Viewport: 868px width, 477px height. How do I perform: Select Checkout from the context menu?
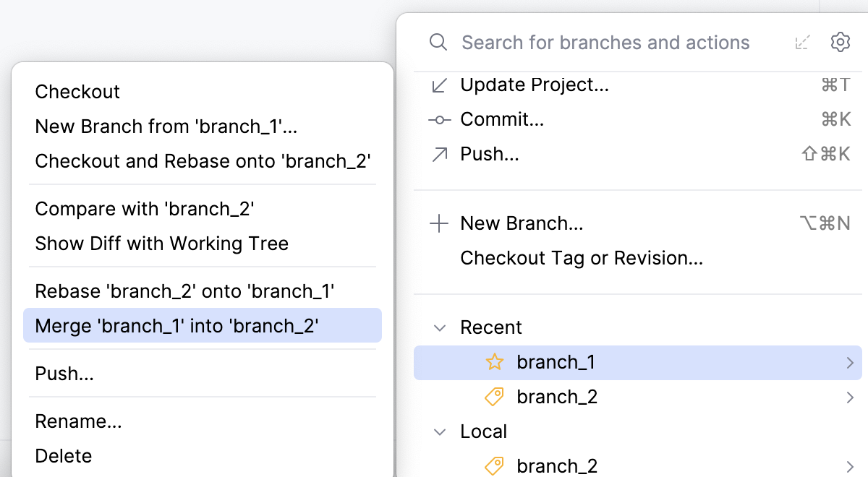(77, 91)
